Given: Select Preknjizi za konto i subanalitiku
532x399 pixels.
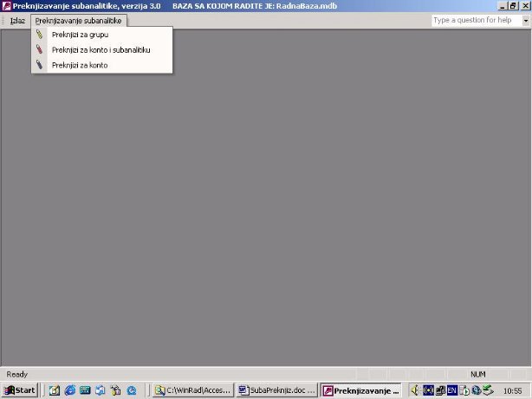Looking at the screenshot, I should click(101, 50).
